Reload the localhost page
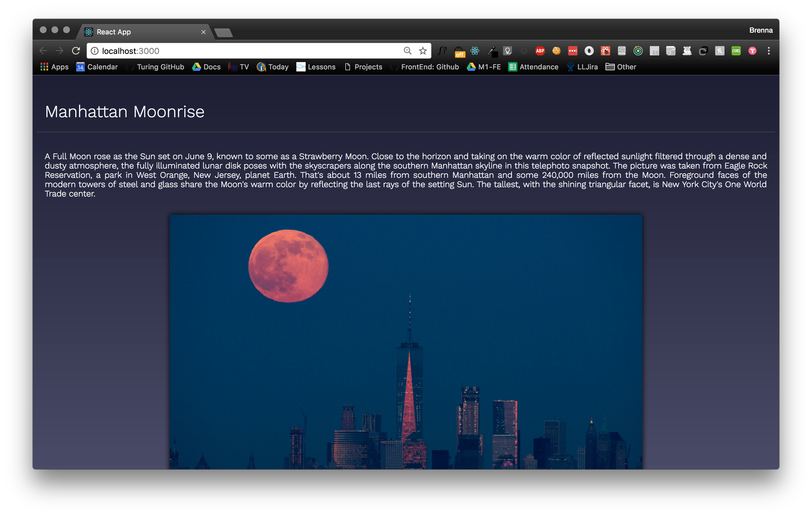The image size is (812, 516). tap(76, 51)
